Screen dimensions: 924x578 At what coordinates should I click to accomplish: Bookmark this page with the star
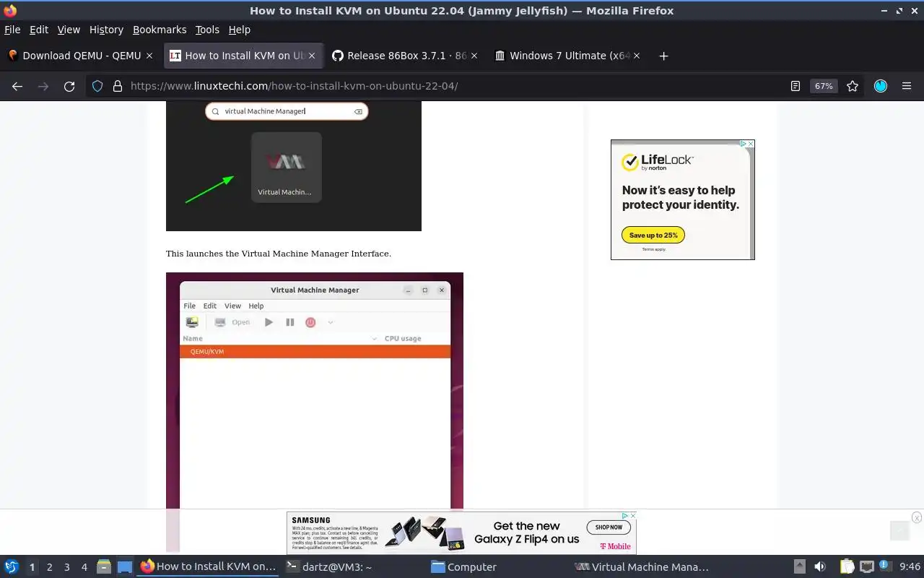coord(853,86)
